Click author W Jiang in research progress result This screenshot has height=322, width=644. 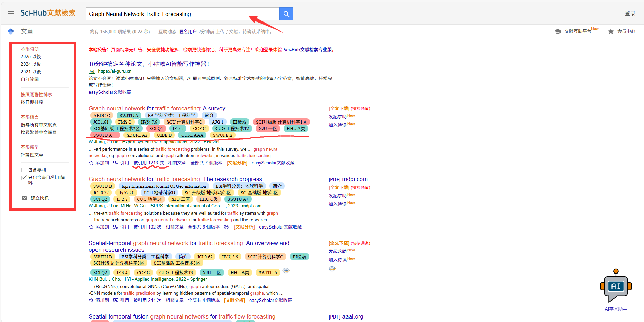96,206
